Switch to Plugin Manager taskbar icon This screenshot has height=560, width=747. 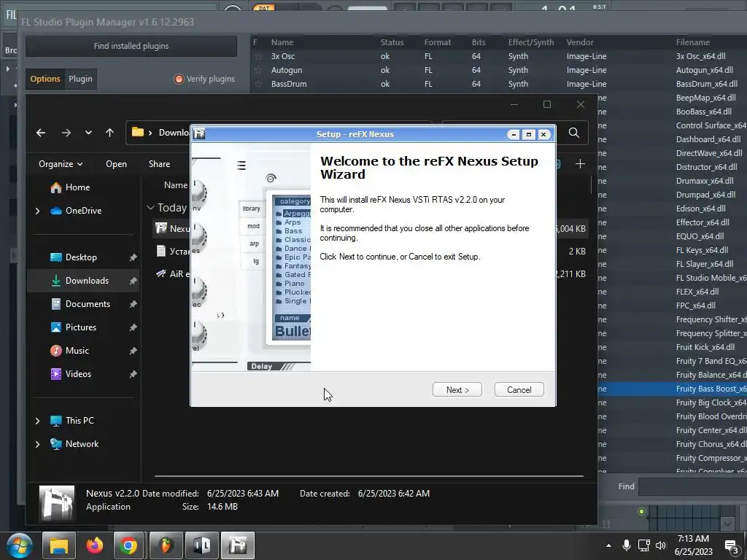pyautogui.click(x=201, y=545)
